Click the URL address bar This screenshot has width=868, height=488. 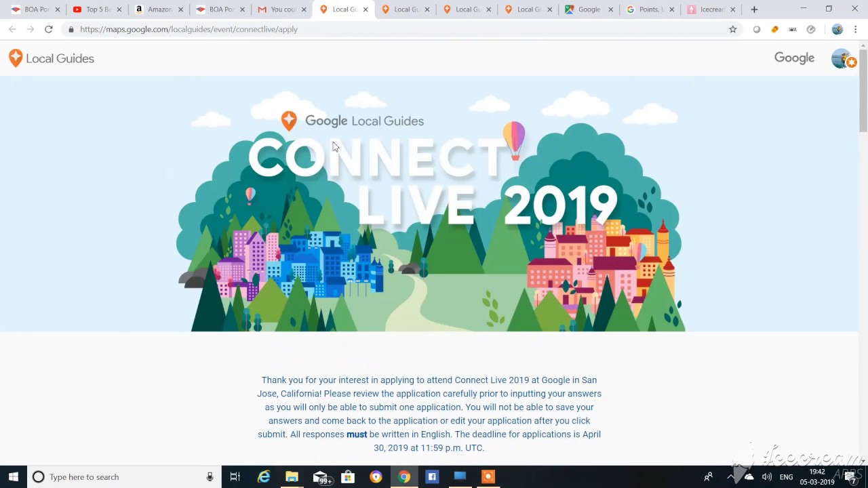(400, 29)
